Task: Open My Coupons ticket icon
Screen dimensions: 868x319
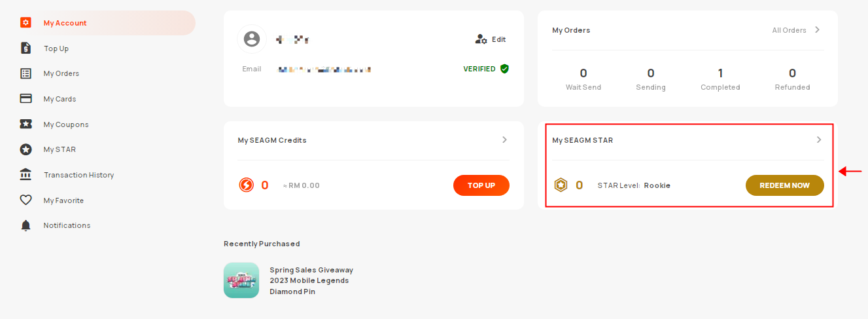Action: pos(26,124)
